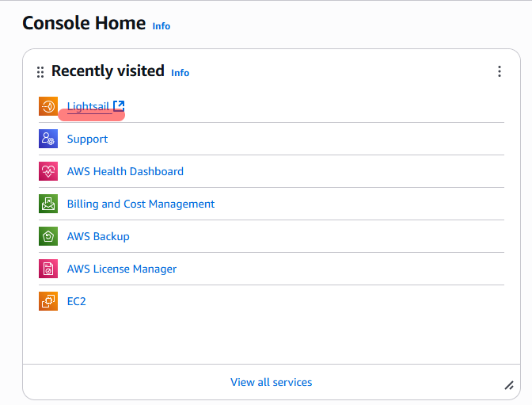Grab the Recently visited drag handle
Screen dimensions: 532x405
coord(40,72)
